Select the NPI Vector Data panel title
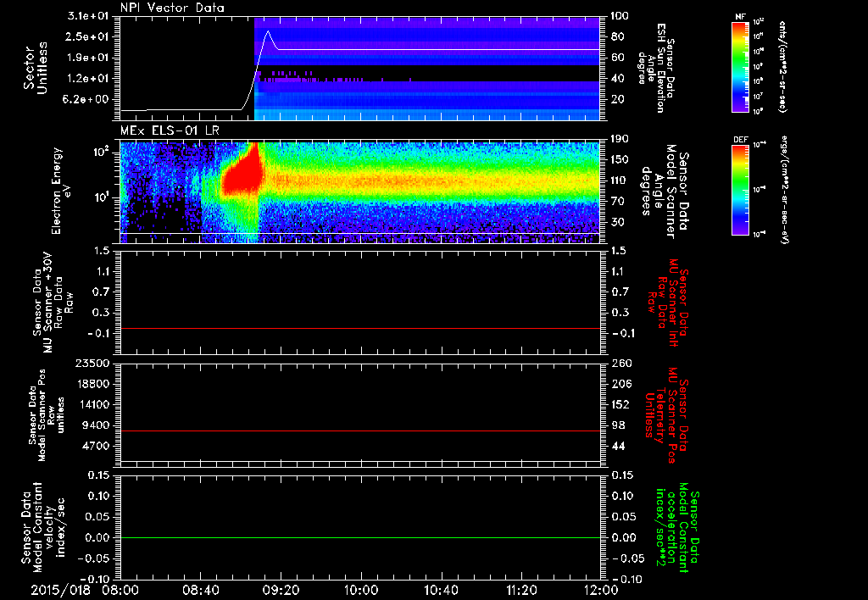 coord(172,8)
